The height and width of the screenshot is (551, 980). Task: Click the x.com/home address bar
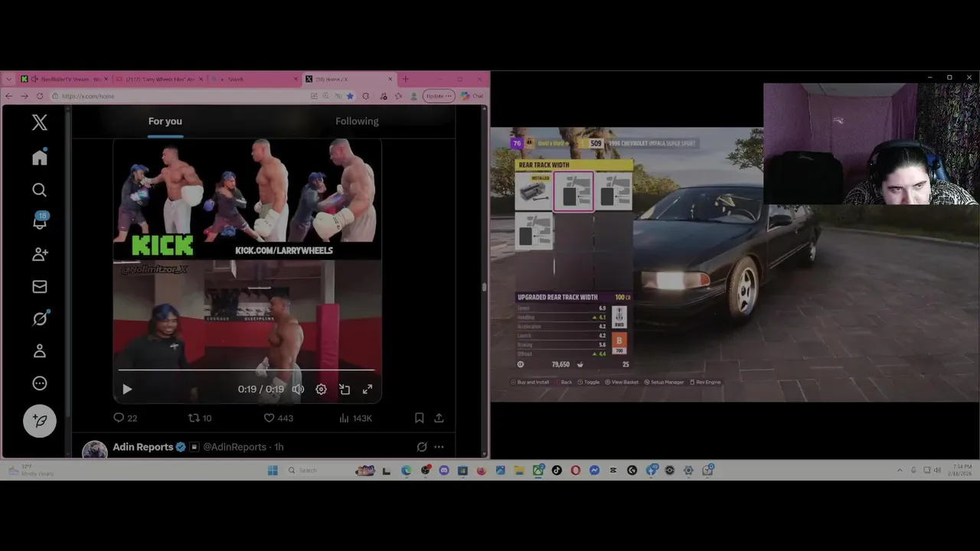(x=180, y=96)
